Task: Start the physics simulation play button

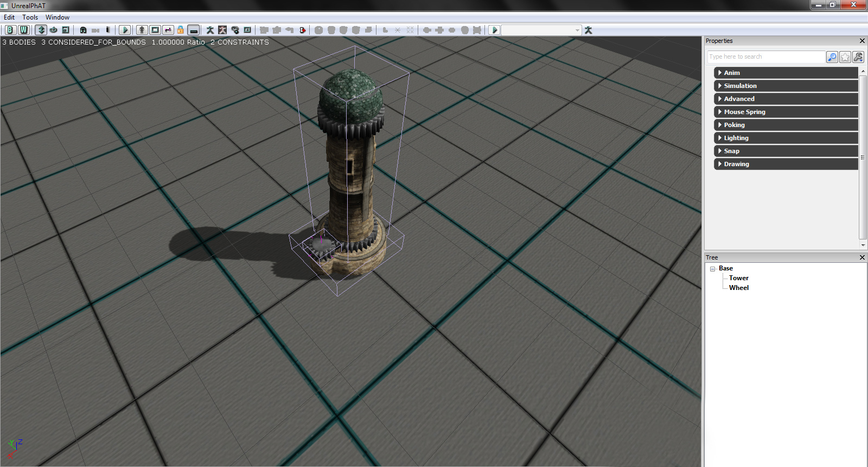Action: pyautogui.click(x=124, y=30)
